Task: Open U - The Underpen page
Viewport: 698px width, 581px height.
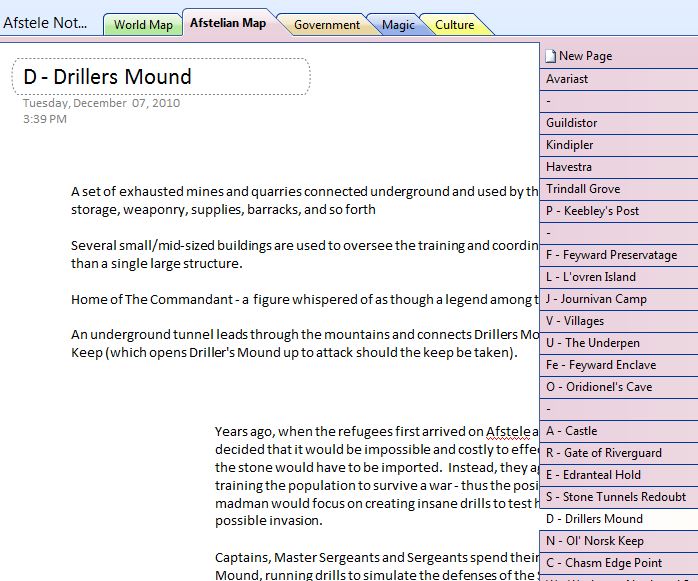Action: point(619,343)
